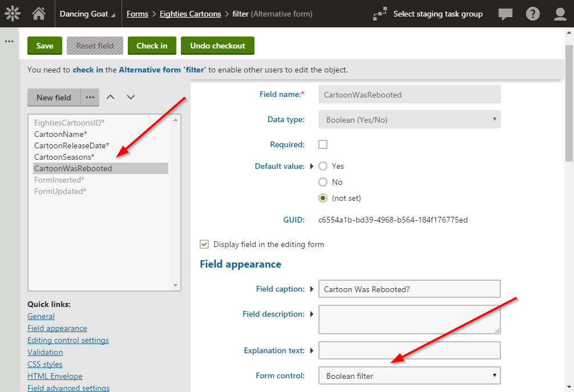
Task: Expand the Field caption disclosure arrow
Action: tap(312, 289)
